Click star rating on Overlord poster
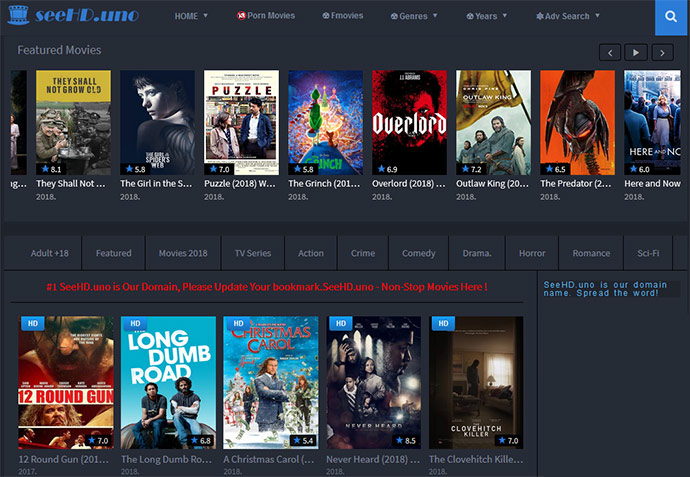This screenshot has height=477, width=690. click(386, 169)
